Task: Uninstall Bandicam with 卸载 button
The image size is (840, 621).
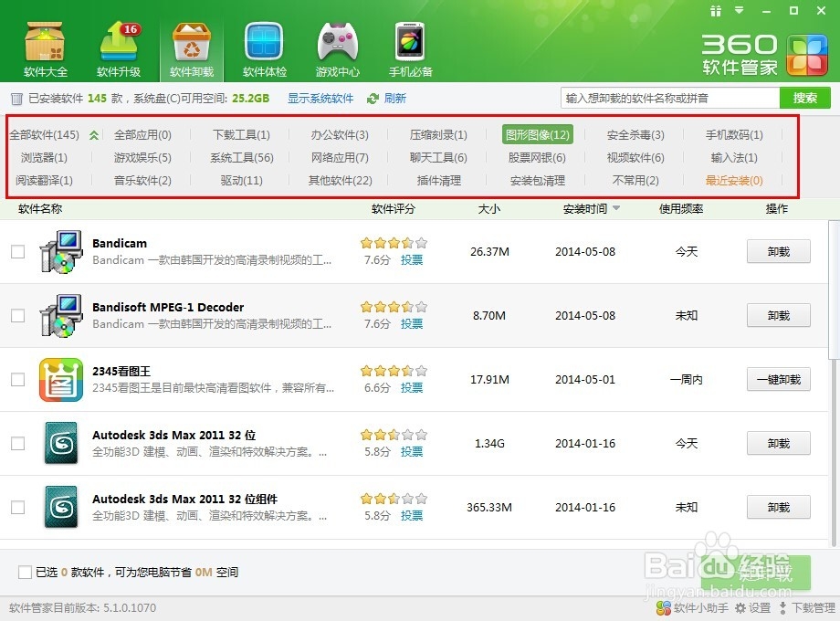Action: pos(779,252)
